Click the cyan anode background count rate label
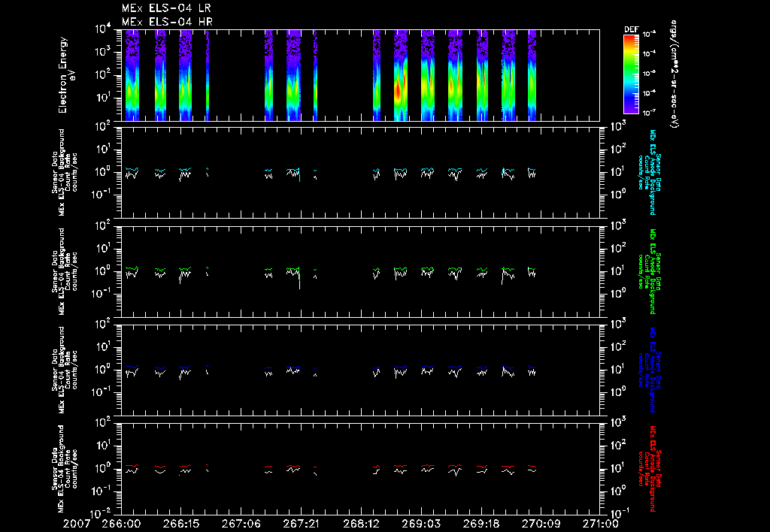The width and height of the screenshot is (770, 532). [650, 172]
